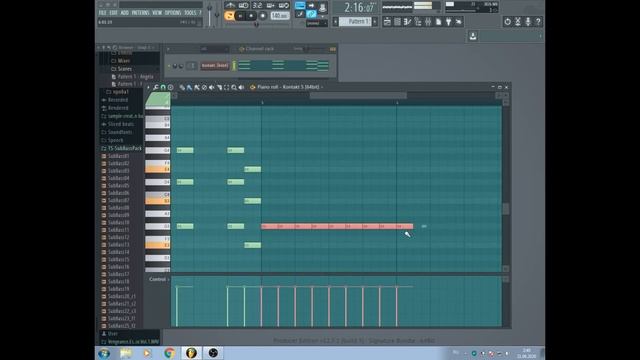
Task: Collapse the TS-SubBassPack folder in browser
Action: 122,148
